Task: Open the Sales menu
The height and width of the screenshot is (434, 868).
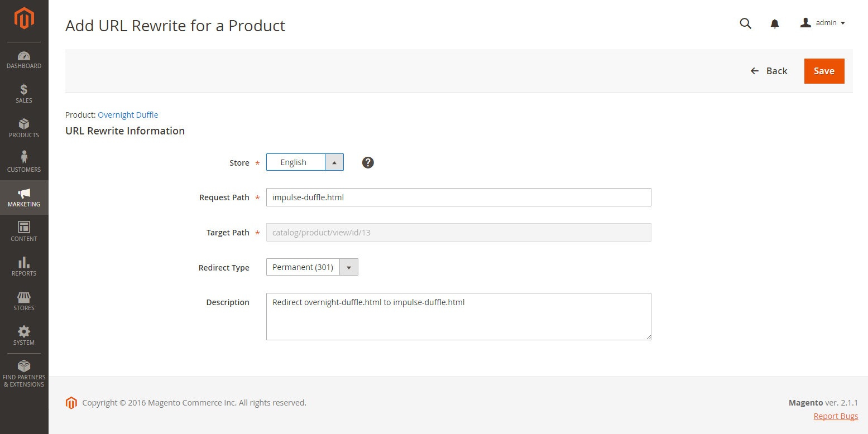Action: pyautogui.click(x=24, y=94)
